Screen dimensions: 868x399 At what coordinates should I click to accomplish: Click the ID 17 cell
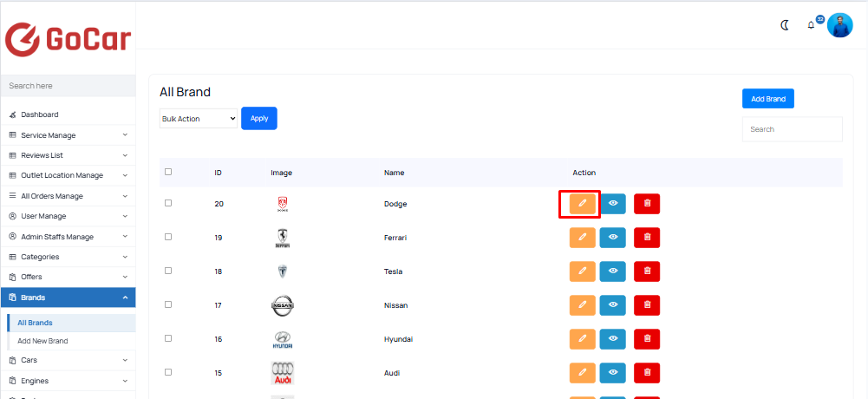(x=219, y=305)
